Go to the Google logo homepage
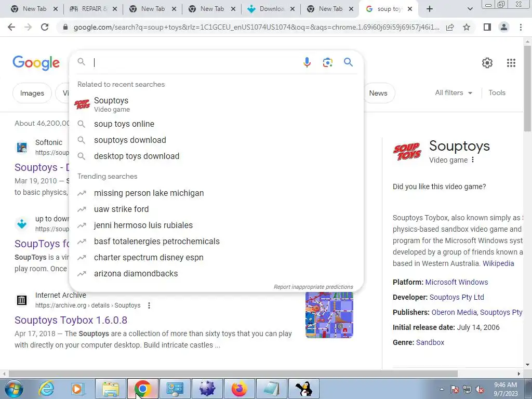Screen dimensions: 532x399 click(x=36, y=63)
